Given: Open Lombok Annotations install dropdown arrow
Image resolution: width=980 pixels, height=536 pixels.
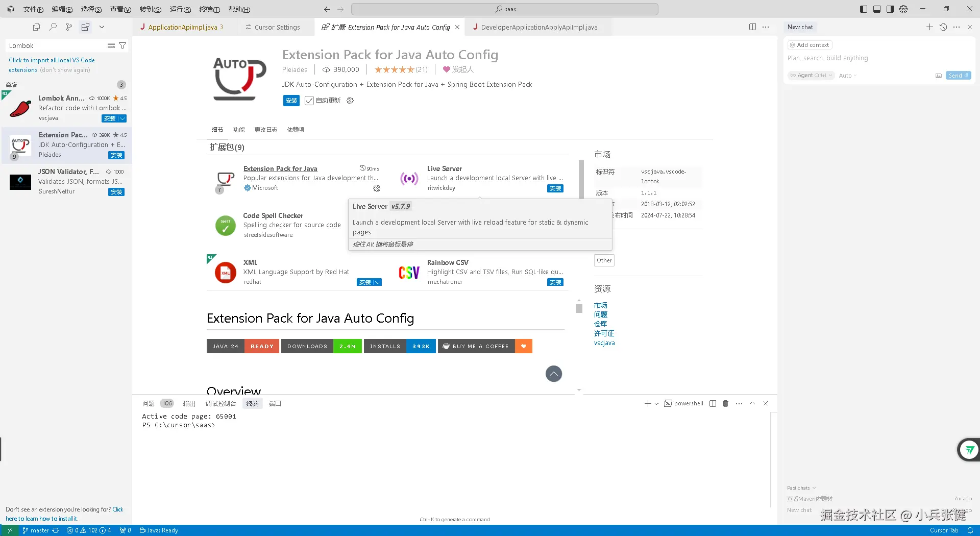Looking at the screenshot, I should click(x=122, y=118).
